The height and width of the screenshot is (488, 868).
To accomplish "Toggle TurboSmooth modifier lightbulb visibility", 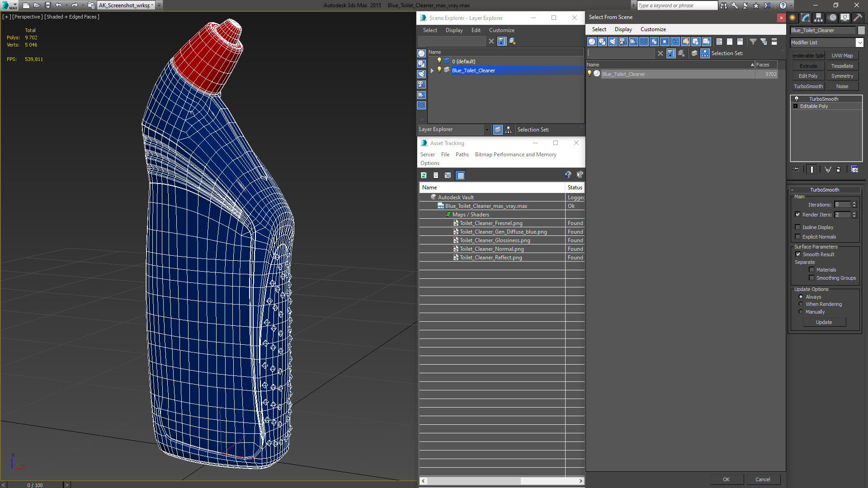I will (x=797, y=99).
